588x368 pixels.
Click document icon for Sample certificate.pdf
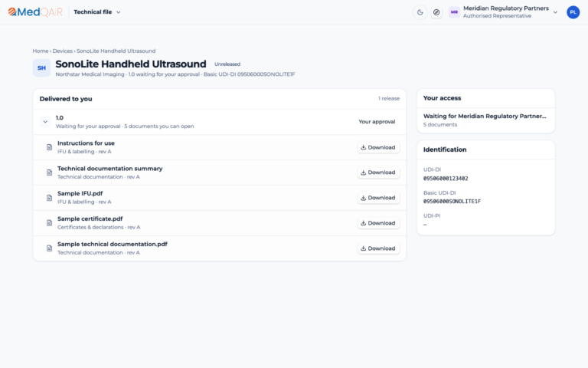(x=49, y=223)
